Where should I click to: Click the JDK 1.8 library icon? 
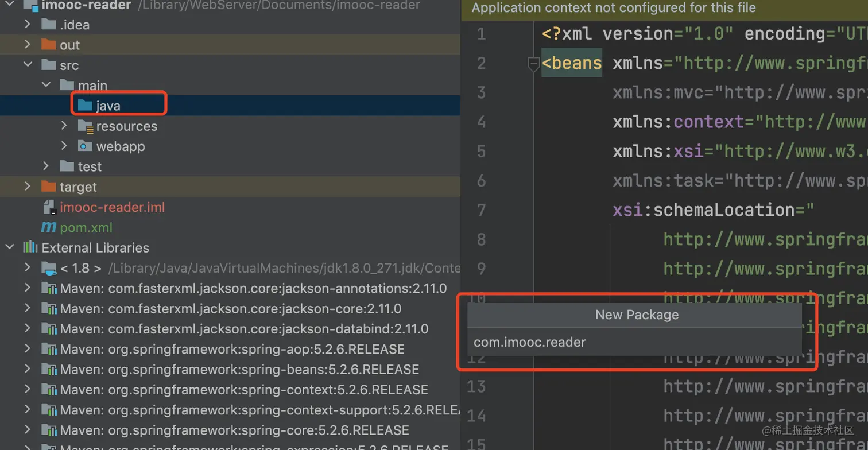point(49,268)
